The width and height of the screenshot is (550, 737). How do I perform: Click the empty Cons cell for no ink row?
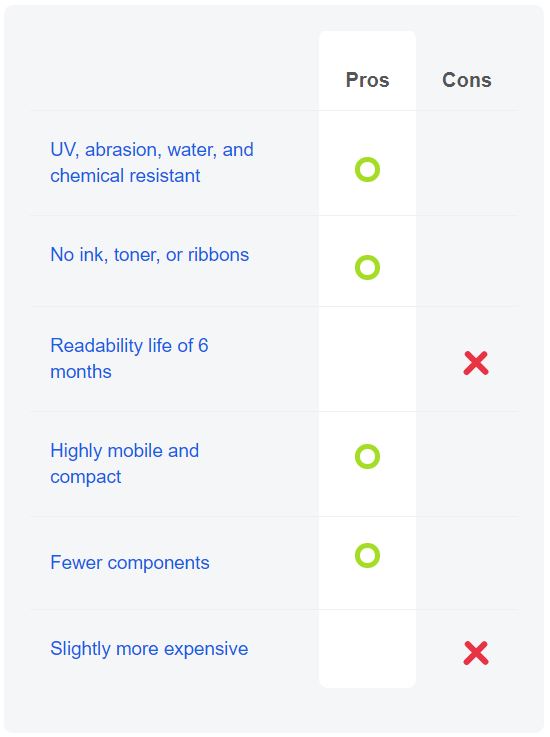(468, 261)
